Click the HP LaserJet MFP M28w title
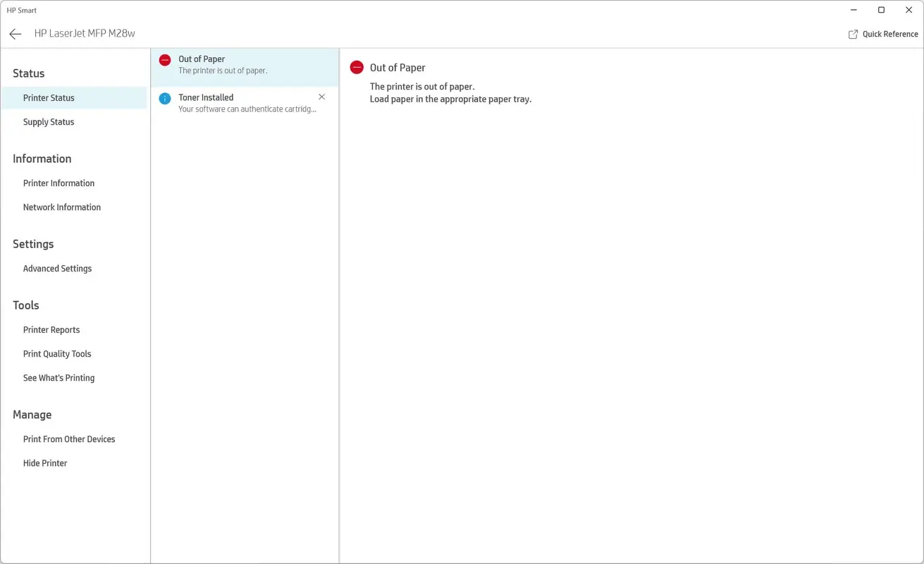 click(x=85, y=33)
